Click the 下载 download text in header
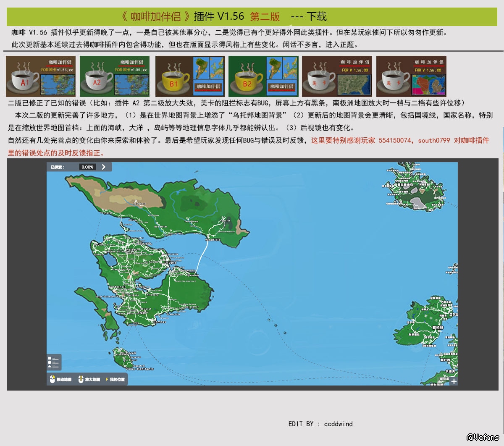This screenshot has width=504, height=446. (x=317, y=17)
